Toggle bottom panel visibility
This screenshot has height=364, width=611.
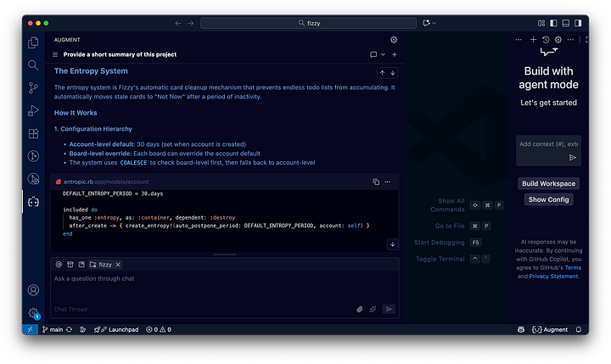[x=566, y=24]
